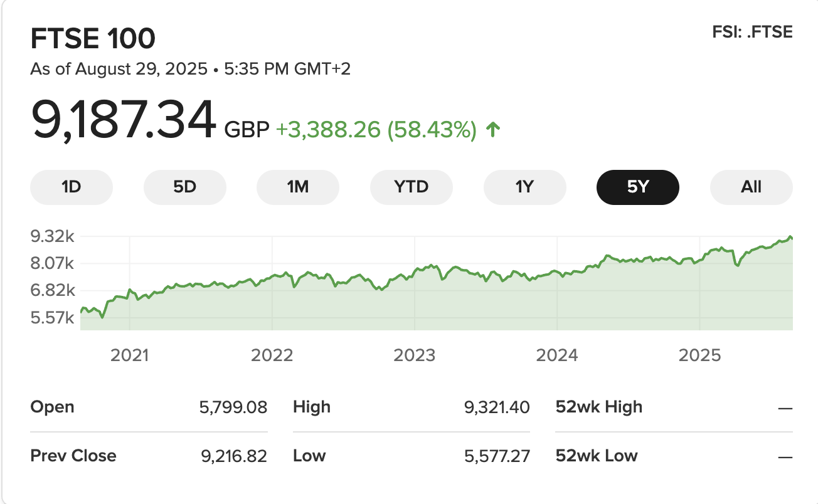
Task: Click the 52wk High row label
Action: tap(599, 407)
